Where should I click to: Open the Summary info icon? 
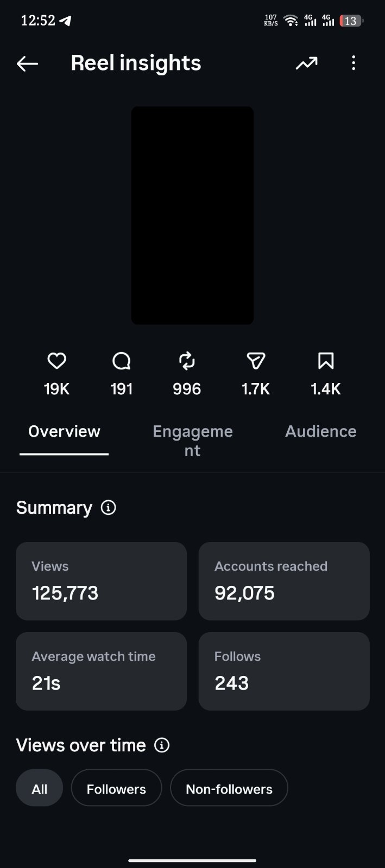(108, 508)
